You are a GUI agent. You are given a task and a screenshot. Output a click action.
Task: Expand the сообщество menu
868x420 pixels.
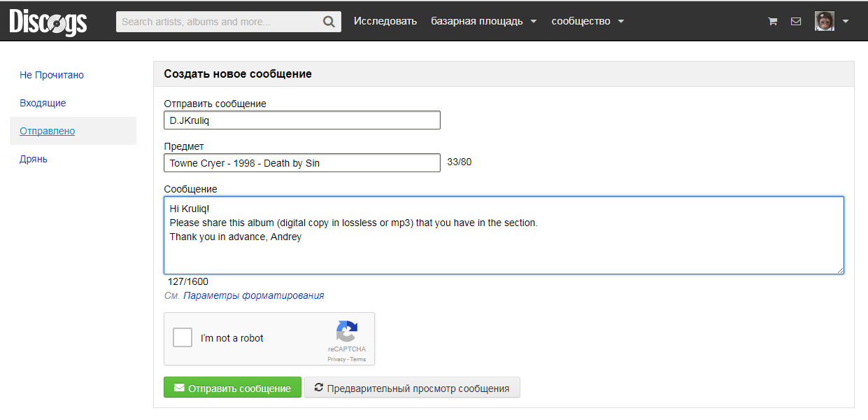[x=588, y=21]
